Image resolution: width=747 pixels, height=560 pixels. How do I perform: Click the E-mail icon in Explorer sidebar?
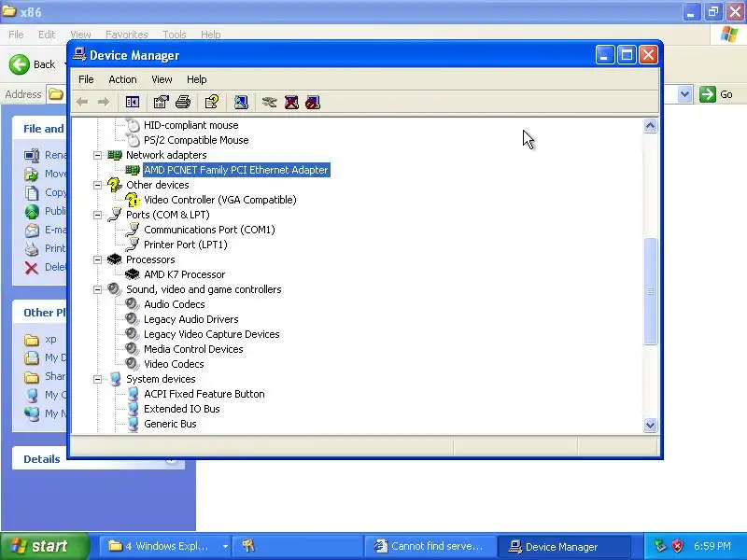[32, 230]
